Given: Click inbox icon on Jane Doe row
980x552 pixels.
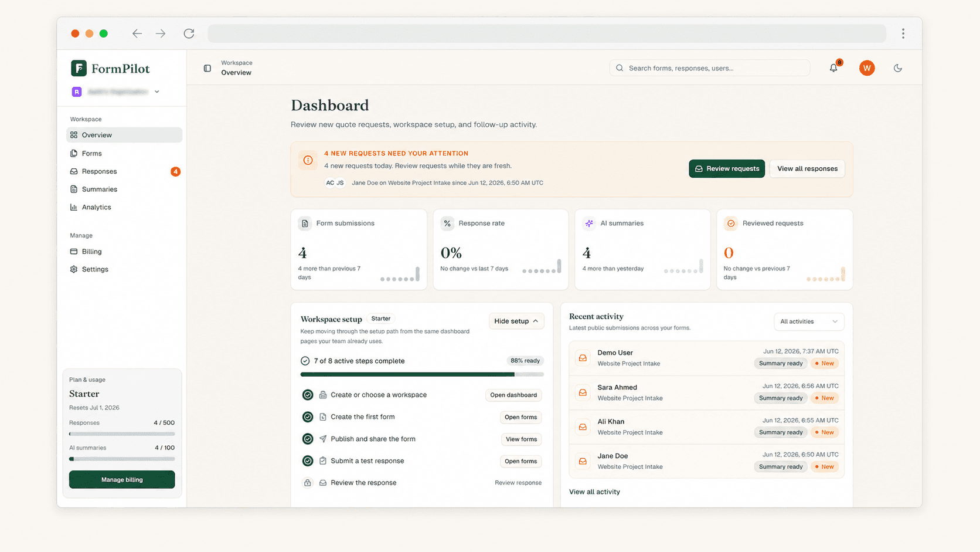Looking at the screenshot, I should click(583, 461).
